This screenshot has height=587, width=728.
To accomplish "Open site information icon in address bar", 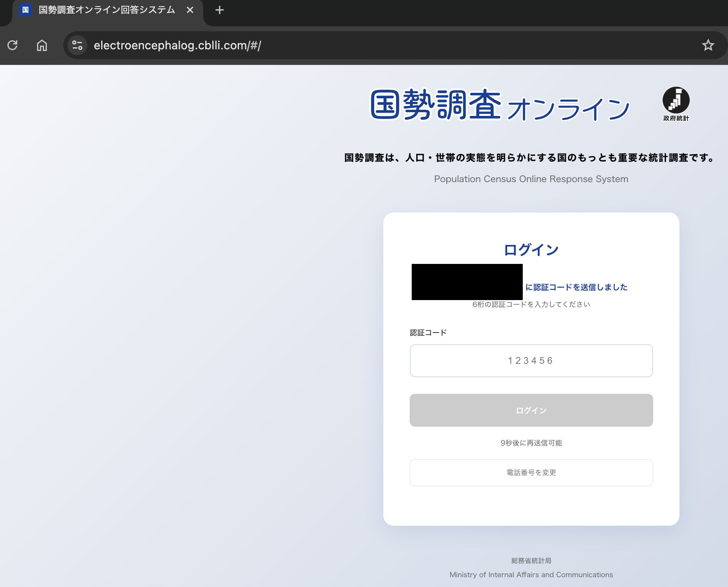I will tap(77, 45).
